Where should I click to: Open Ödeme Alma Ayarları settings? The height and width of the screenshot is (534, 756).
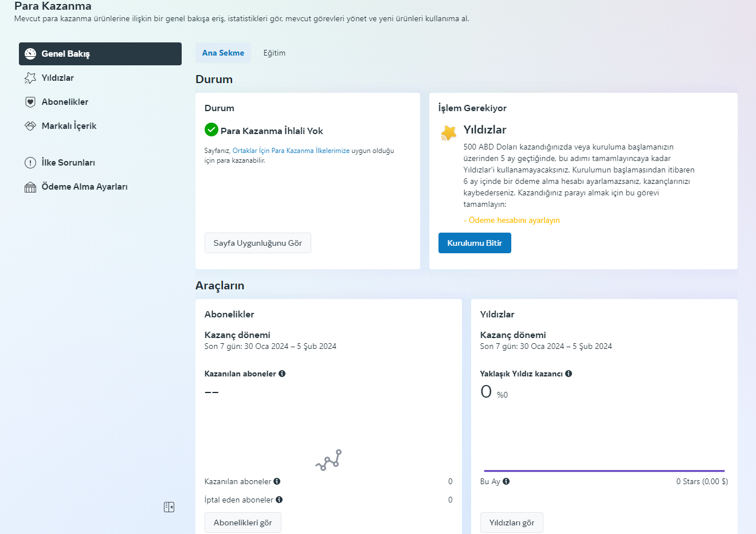100,187
